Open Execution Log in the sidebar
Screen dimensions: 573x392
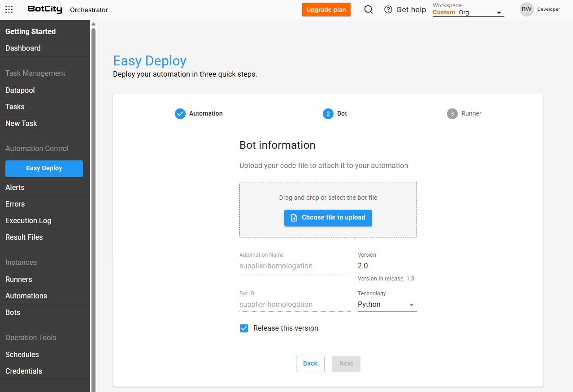coord(45,221)
